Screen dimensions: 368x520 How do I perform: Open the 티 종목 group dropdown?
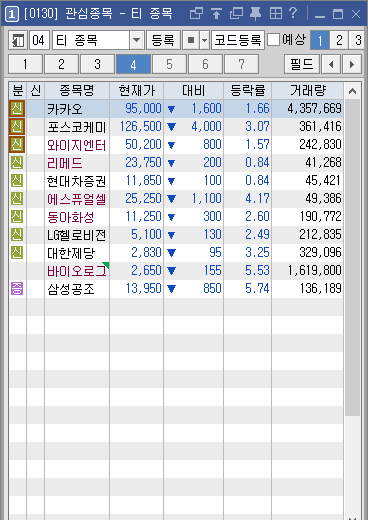(x=137, y=40)
